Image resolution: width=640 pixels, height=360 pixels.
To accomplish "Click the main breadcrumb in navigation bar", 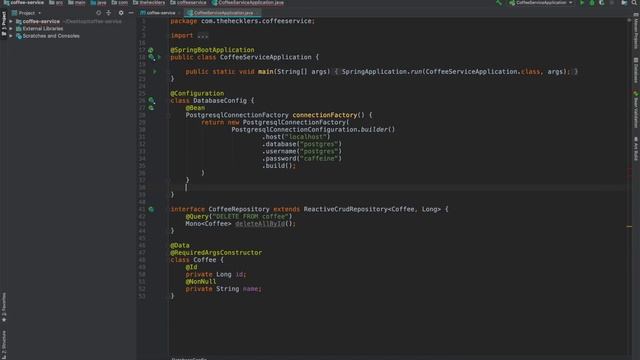I will (x=77, y=3).
